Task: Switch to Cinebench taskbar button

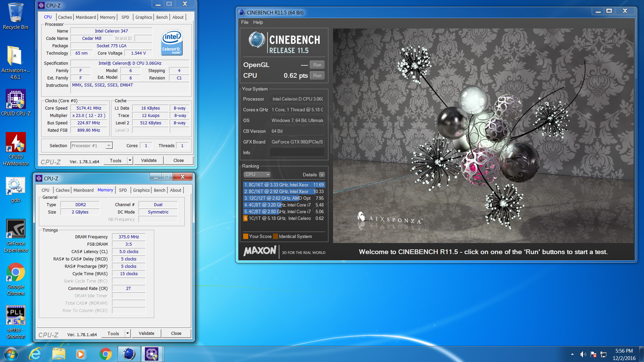Action: click(x=129, y=354)
